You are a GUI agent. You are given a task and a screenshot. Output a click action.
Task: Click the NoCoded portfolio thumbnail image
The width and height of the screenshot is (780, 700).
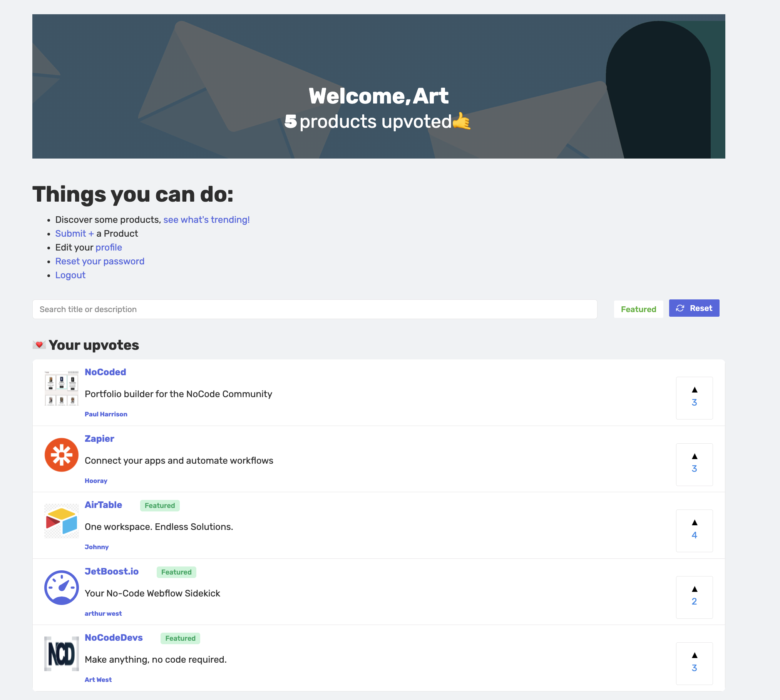[62, 388]
